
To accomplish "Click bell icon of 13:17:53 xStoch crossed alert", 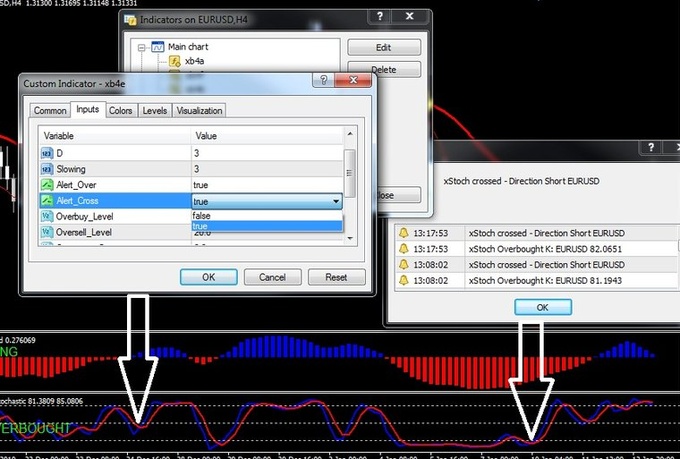I will pos(404,233).
